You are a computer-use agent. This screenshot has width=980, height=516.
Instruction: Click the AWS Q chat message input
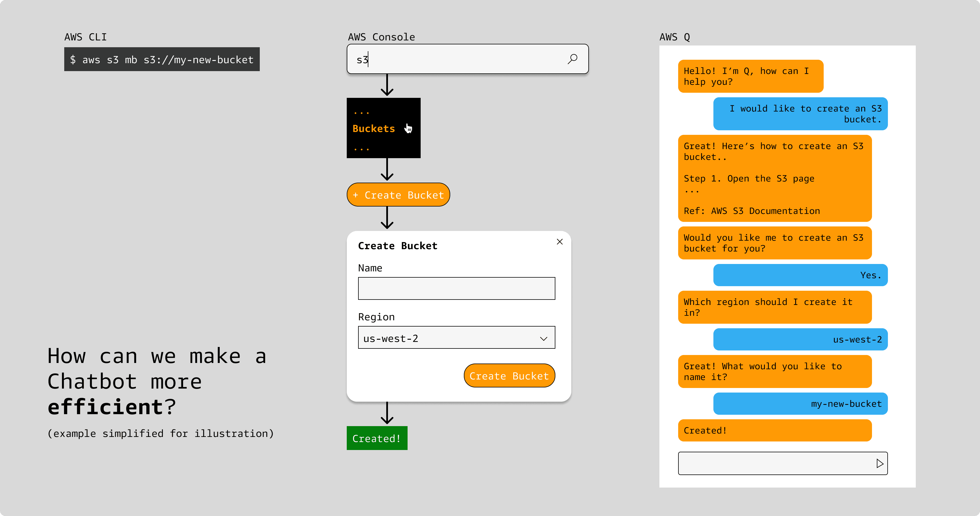point(783,463)
